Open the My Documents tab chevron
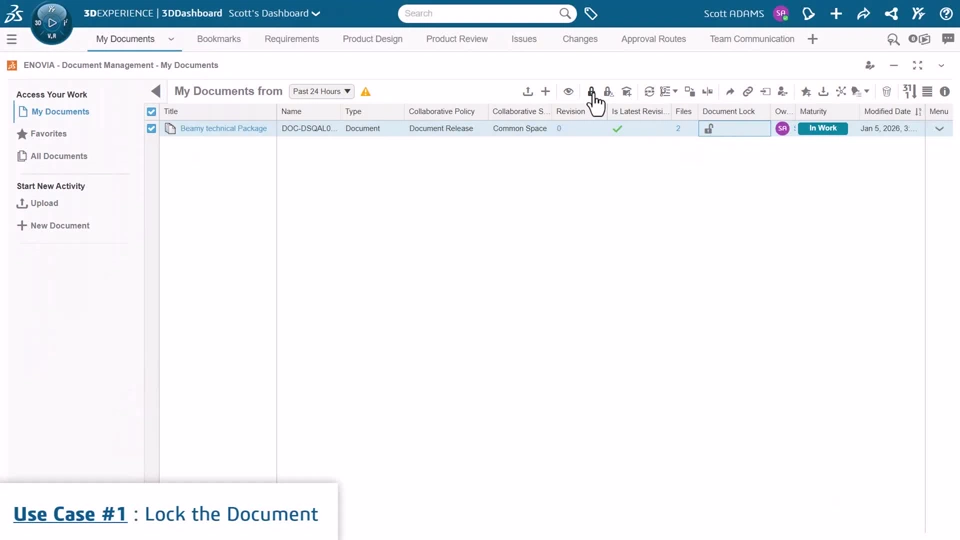The height and width of the screenshot is (540, 960). 171,39
